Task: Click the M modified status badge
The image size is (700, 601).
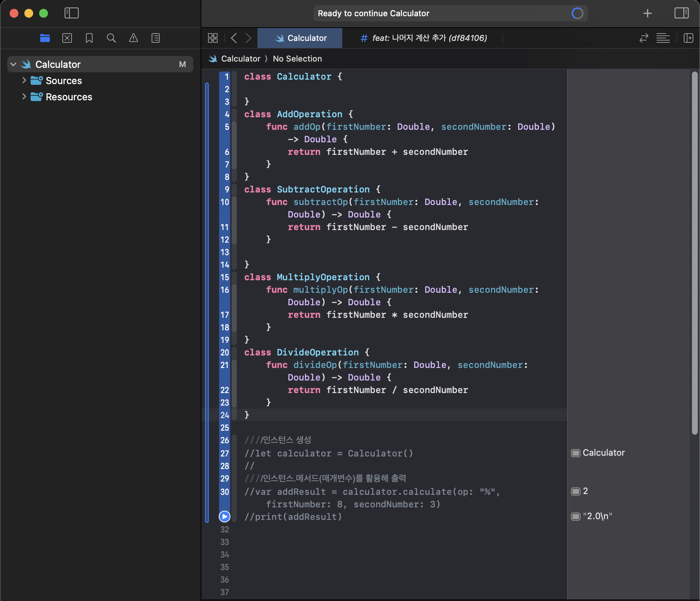Action: pyautogui.click(x=182, y=65)
